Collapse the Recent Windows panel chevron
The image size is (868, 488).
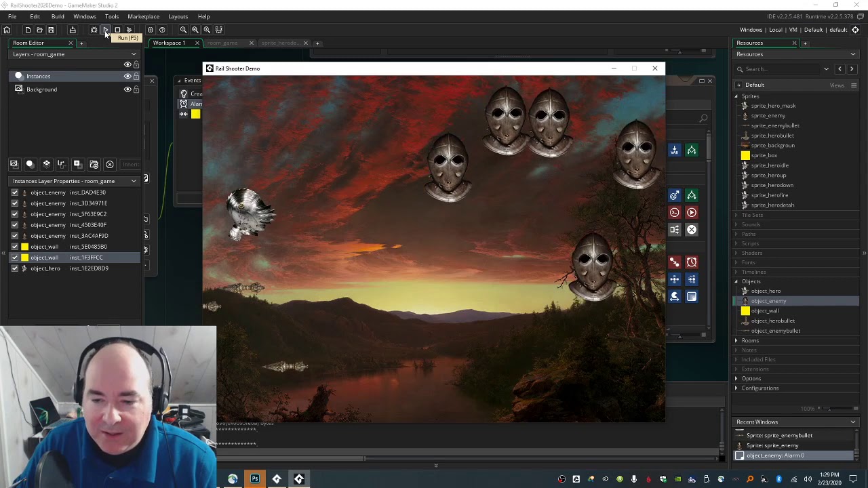click(x=853, y=422)
